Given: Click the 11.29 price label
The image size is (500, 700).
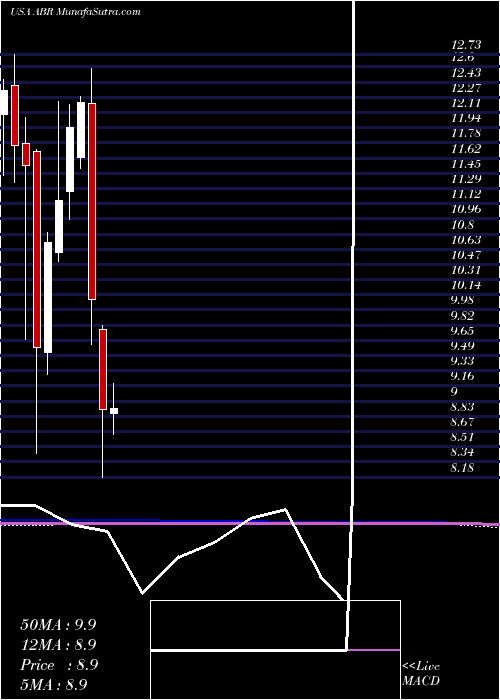Looking at the screenshot, I should pos(466,179).
